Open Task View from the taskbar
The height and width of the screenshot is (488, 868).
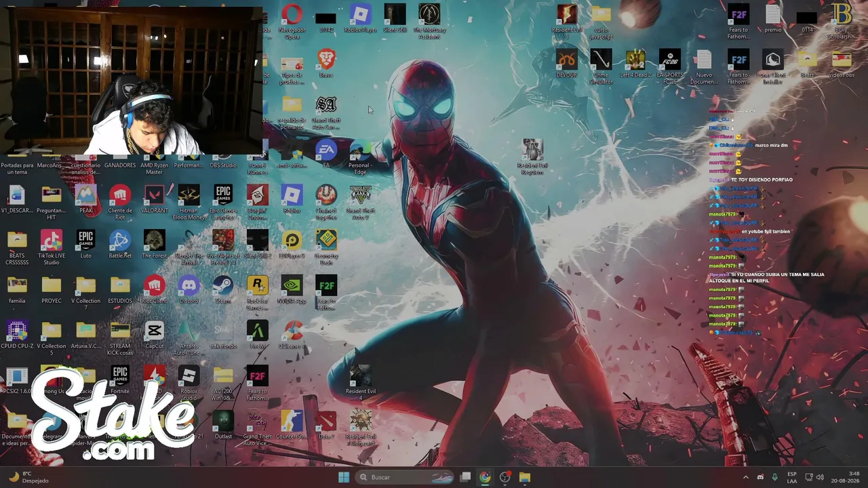(465, 477)
